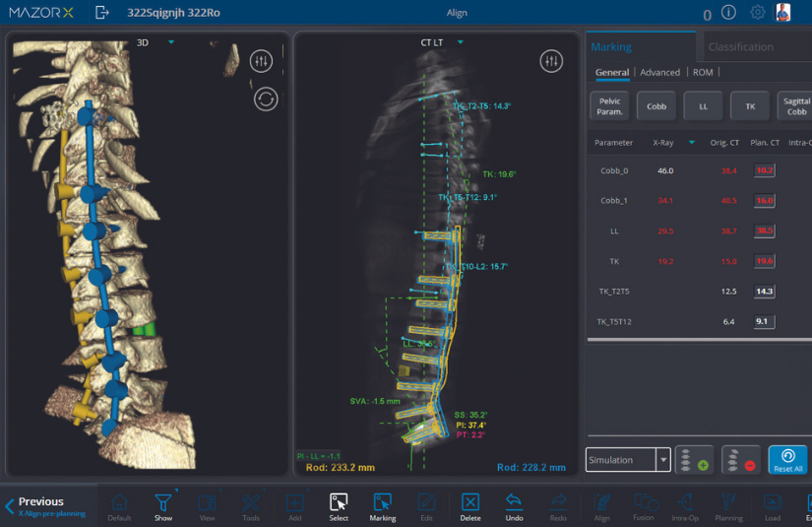Click the Sagittal Cobb button
This screenshot has width=812, height=527.
(x=795, y=106)
